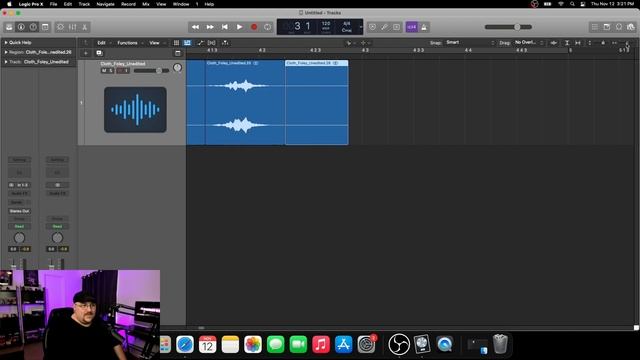Toggle the Inspector button
Screen dimensions: 640x360
[x=21, y=27]
